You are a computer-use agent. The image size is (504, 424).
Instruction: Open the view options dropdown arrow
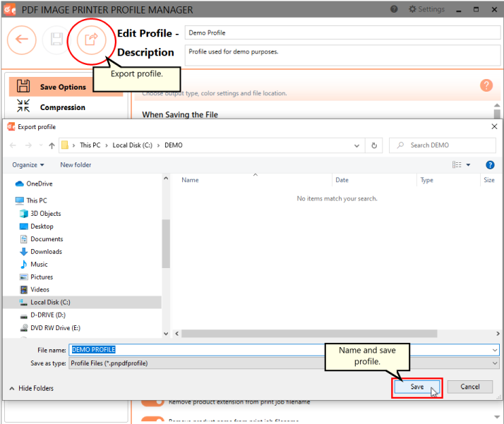point(468,165)
